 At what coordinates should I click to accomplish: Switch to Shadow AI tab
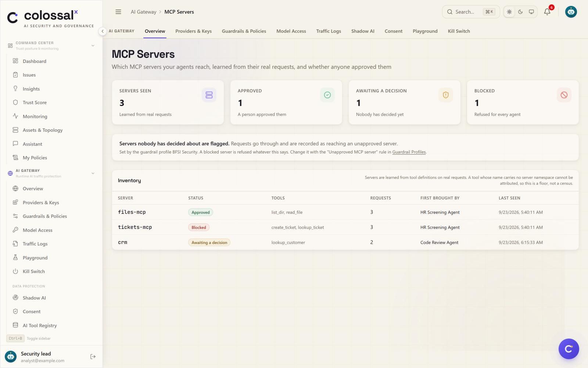(363, 31)
